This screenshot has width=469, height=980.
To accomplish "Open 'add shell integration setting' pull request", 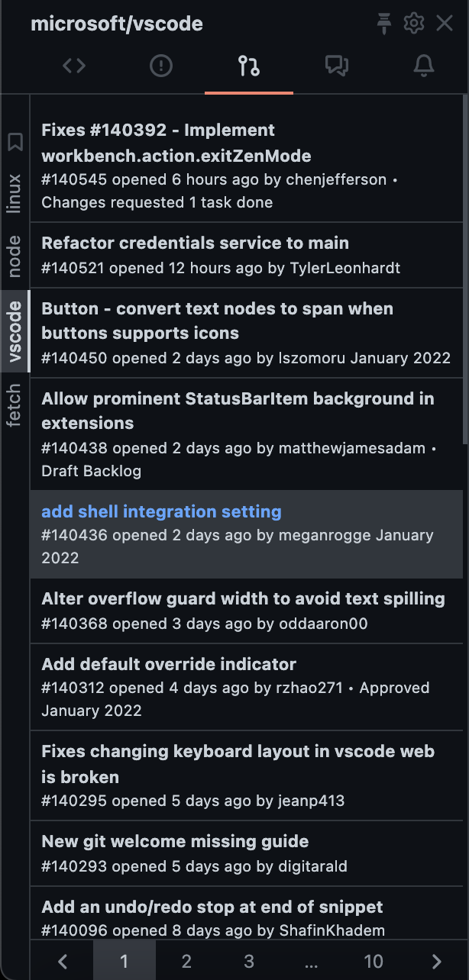I will pyautogui.click(x=161, y=511).
